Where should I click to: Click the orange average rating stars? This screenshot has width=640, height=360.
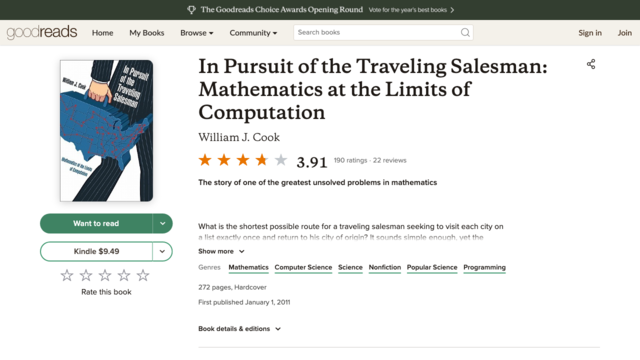pyautogui.click(x=243, y=160)
